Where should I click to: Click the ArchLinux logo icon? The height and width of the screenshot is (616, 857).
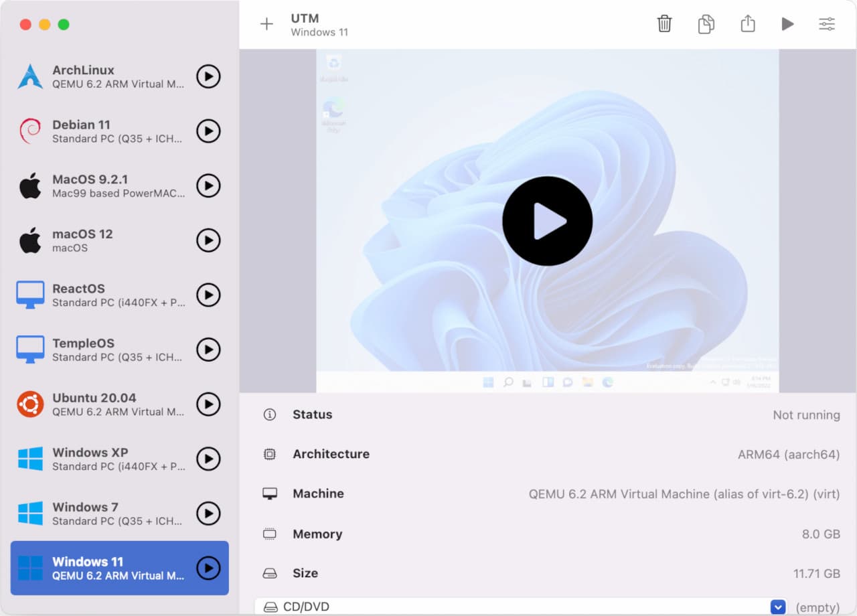30,76
